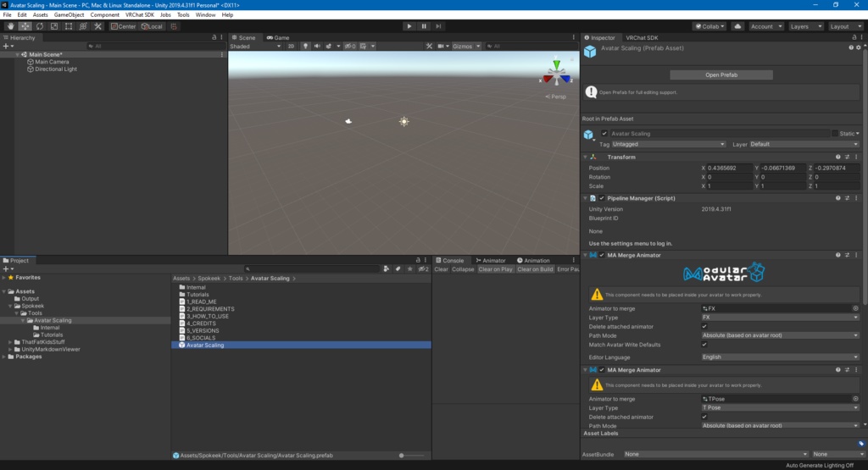868x470 pixels.
Task: Open the scene camera settings icon
Action: tap(441, 46)
